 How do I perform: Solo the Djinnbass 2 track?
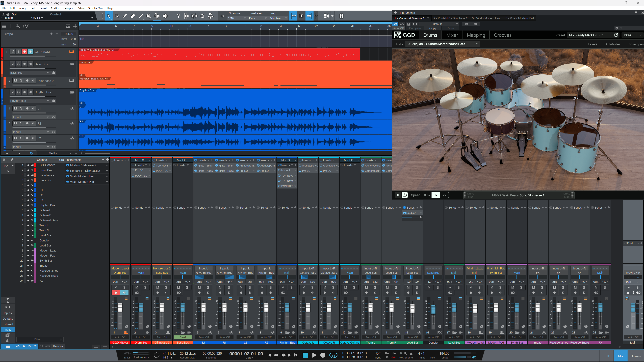click(21, 80)
